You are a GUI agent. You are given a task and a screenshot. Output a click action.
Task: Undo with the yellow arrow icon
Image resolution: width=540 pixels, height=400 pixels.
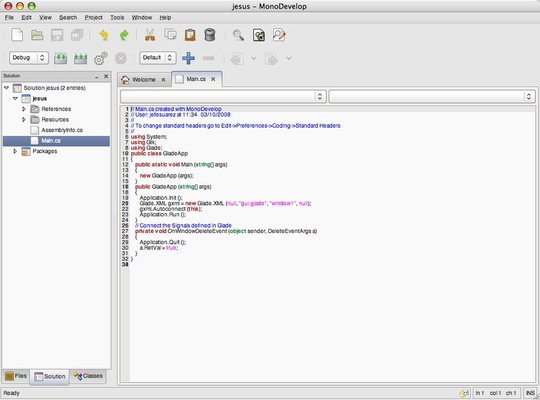tap(104, 35)
